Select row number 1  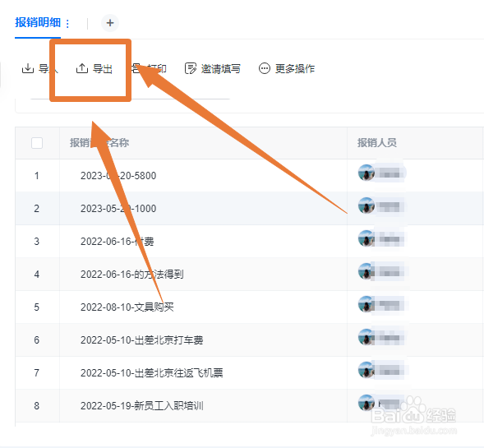tap(37, 176)
